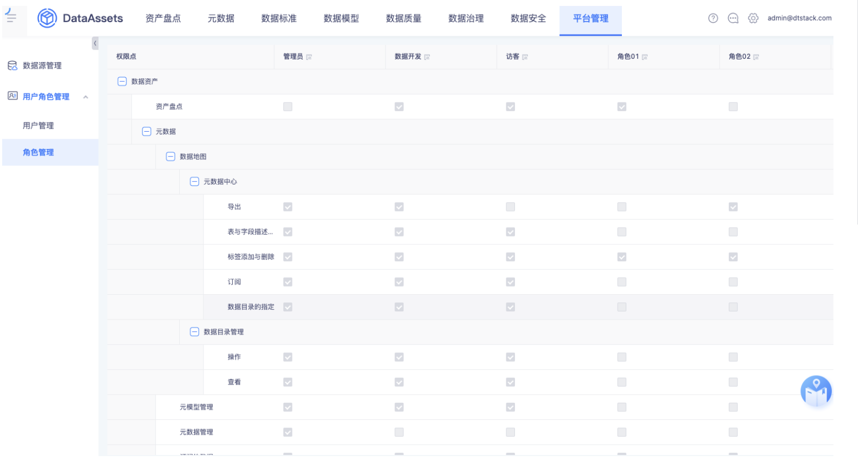The image size is (868, 475).
Task: Collapse the 元数据中心 tree node
Action: point(194,181)
